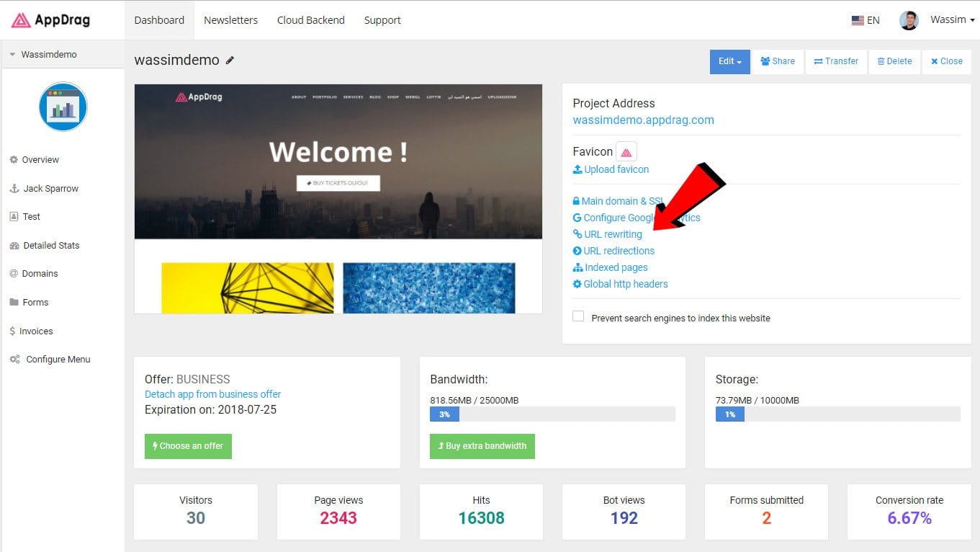This screenshot has height=552, width=980.
Task: Open wassimdemo.appdrag.com link
Action: click(644, 120)
